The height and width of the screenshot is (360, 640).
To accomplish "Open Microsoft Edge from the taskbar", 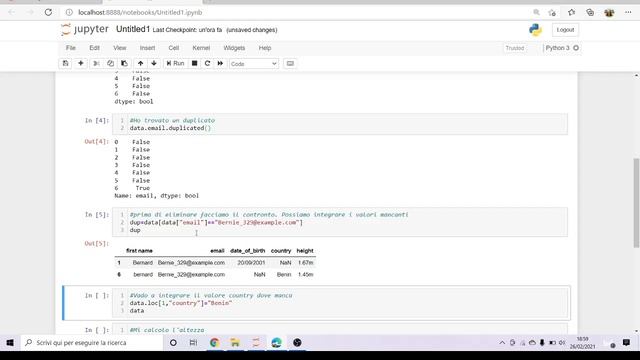I will click(x=276, y=343).
